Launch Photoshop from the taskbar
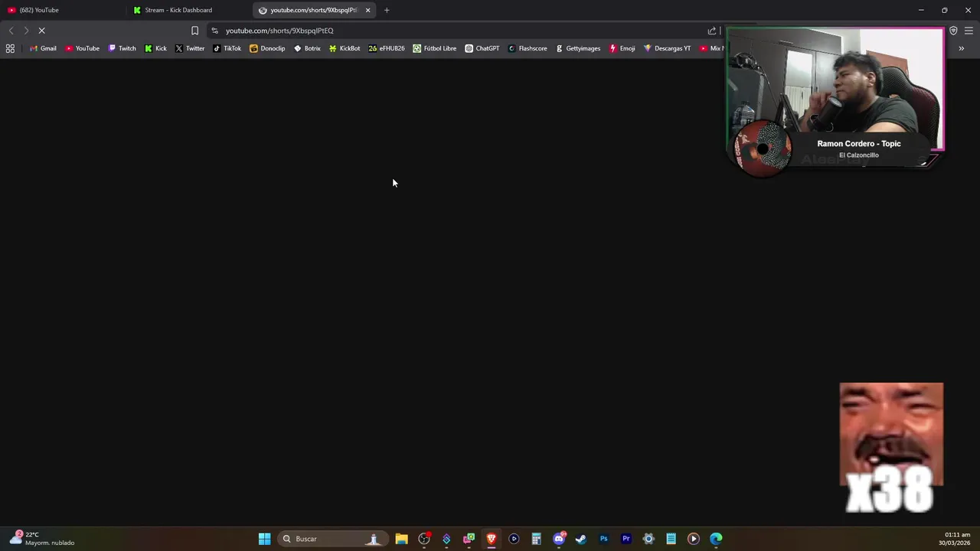The height and width of the screenshot is (551, 980). 603,539
